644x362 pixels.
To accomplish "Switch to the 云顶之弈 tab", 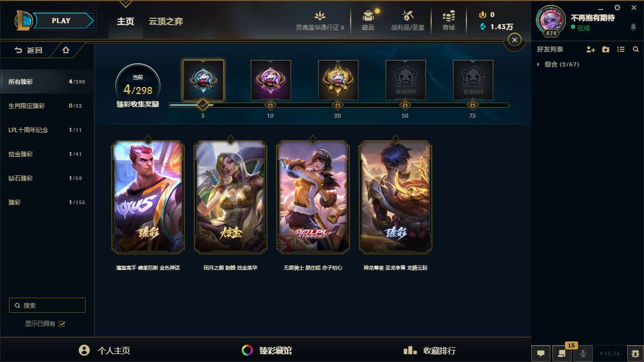I will (x=166, y=22).
